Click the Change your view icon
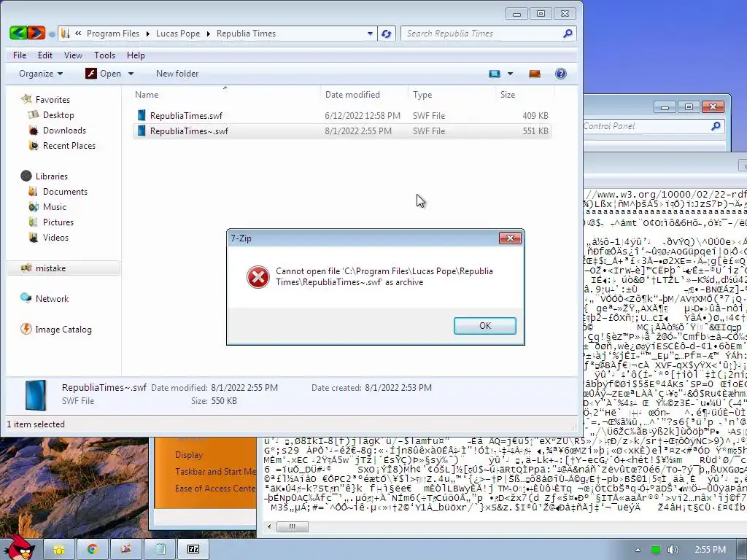747x560 pixels. [x=495, y=74]
